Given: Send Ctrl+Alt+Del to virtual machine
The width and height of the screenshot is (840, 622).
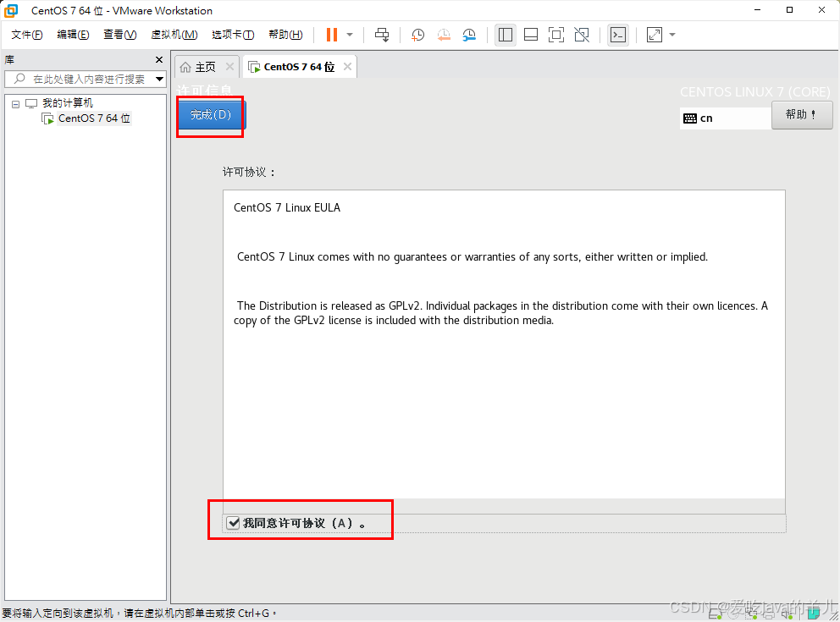Looking at the screenshot, I should point(382,35).
